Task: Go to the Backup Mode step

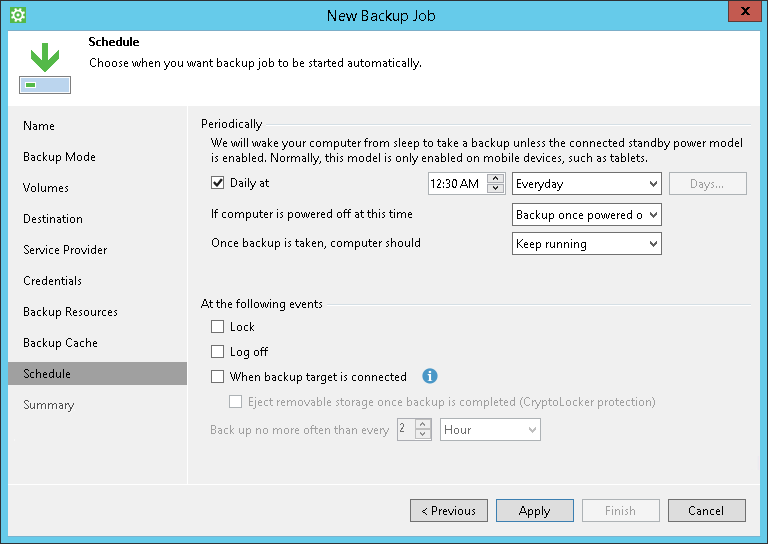Action: coord(59,157)
